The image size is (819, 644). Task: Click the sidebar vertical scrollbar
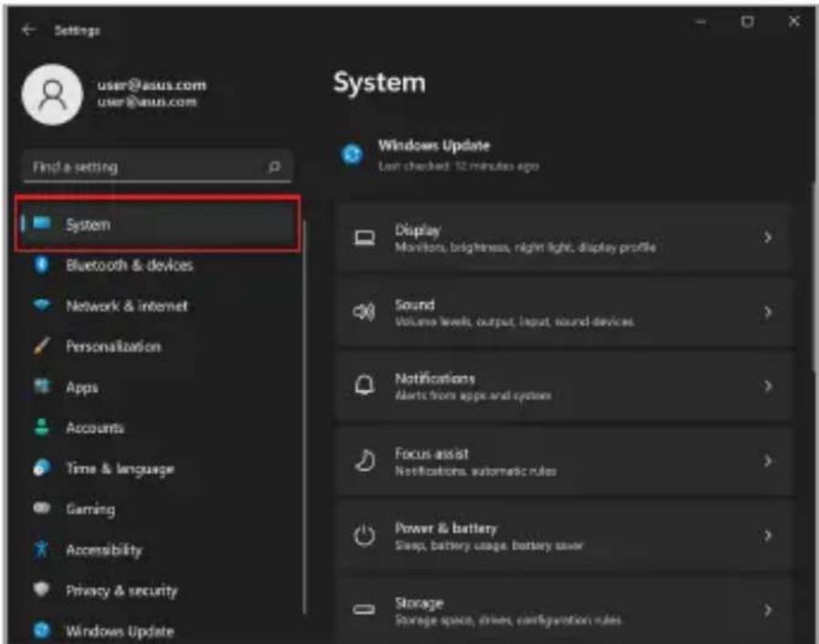pyautogui.click(x=304, y=418)
